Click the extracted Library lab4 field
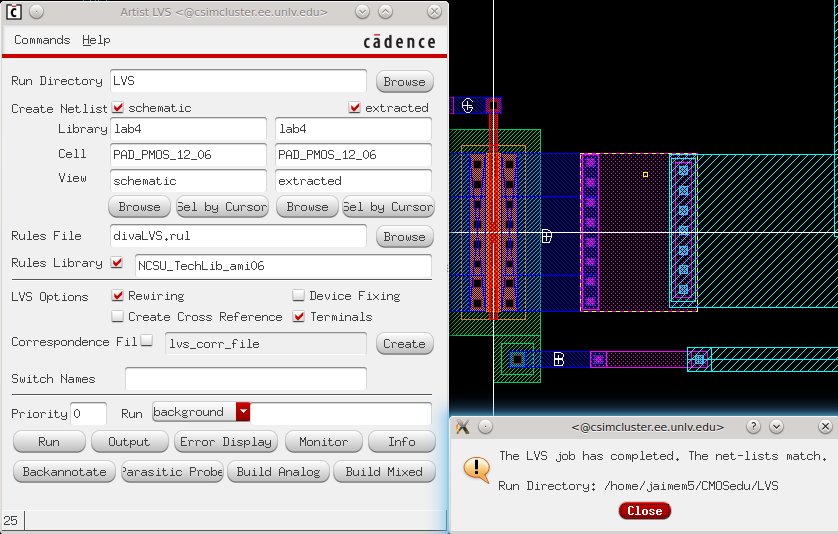838x534 pixels. point(353,129)
